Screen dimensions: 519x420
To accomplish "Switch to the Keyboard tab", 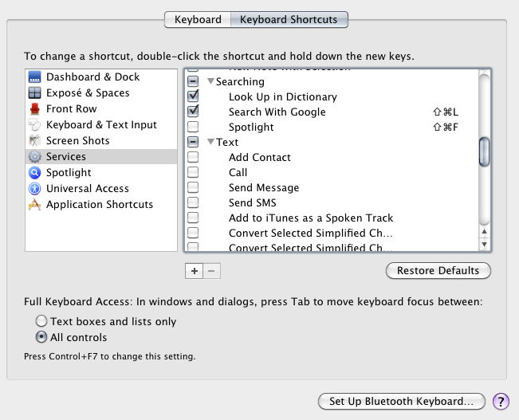I will click(198, 19).
